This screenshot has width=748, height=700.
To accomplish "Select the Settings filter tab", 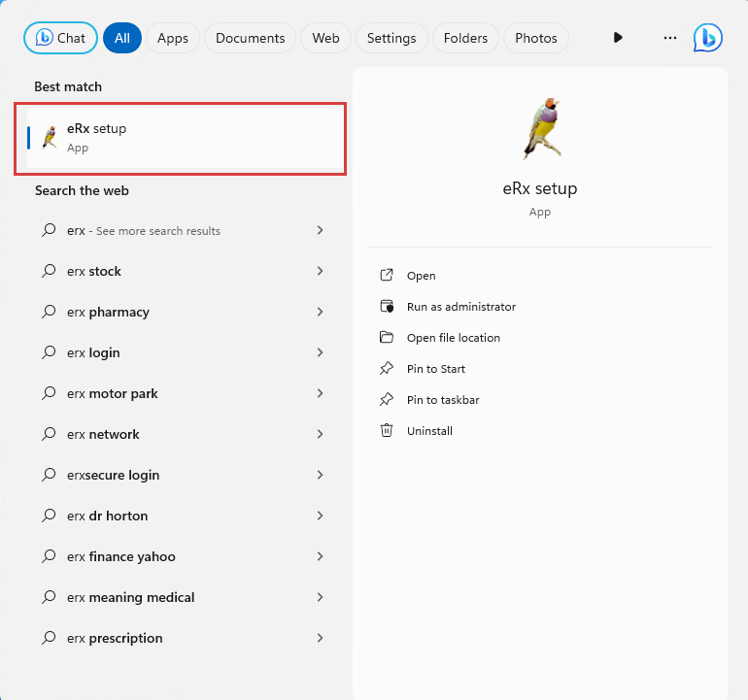I will point(391,38).
